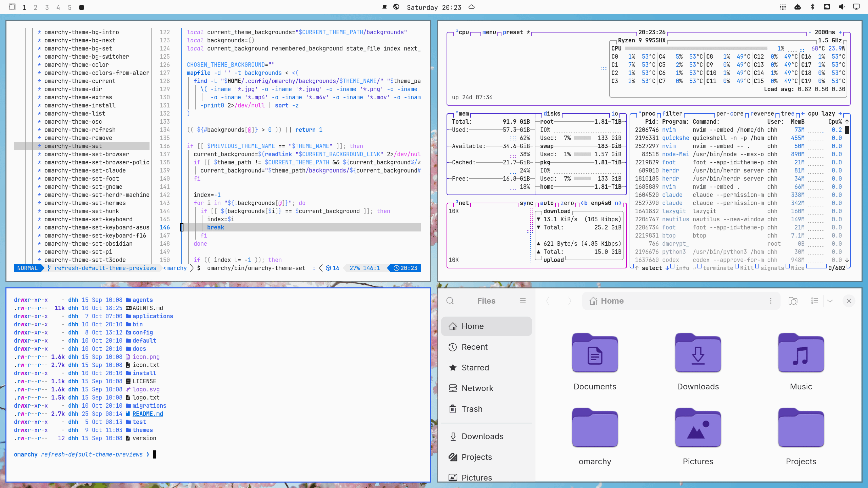Click the volume speaker icon in top bar
This screenshot has height=488, width=868.
tap(842, 7)
